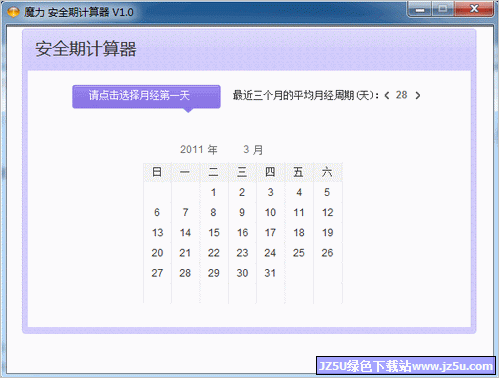Click the 四 Thursday column header
499x378 pixels.
tap(271, 172)
